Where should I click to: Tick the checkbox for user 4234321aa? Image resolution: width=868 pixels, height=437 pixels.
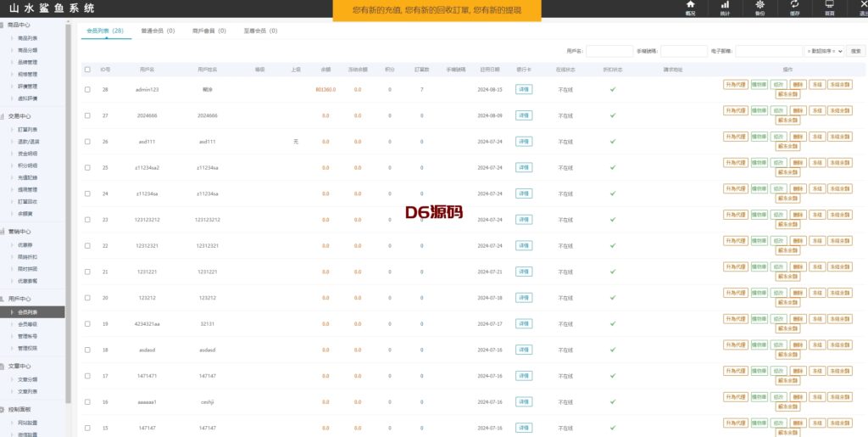tap(87, 323)
